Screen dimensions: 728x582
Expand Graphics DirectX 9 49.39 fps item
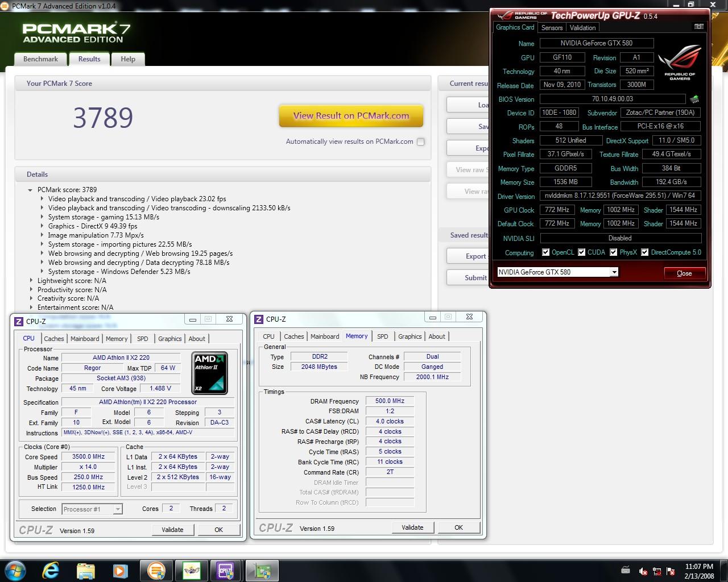coord(42,226)
